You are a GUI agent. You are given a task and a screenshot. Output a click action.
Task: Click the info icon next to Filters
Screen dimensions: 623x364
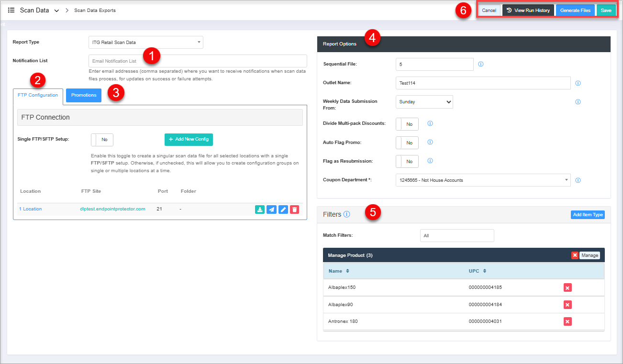point(347,214)
